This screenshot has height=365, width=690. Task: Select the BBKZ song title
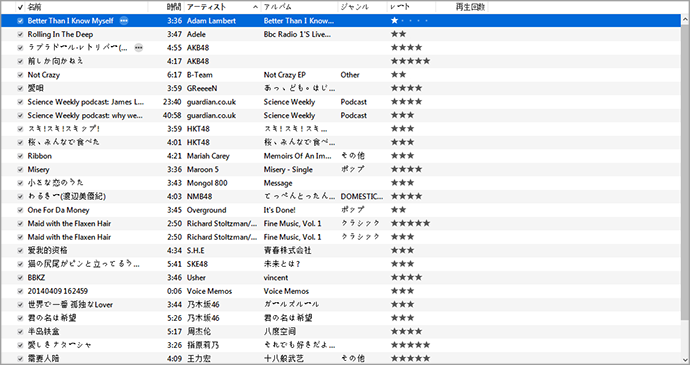tap(36, 277)
